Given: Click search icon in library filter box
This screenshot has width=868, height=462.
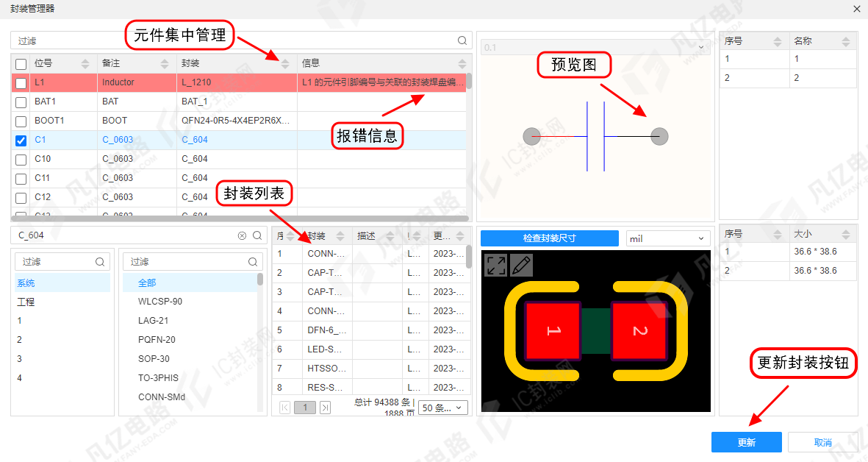Looking at the screenshot, I should click(100, 261).
